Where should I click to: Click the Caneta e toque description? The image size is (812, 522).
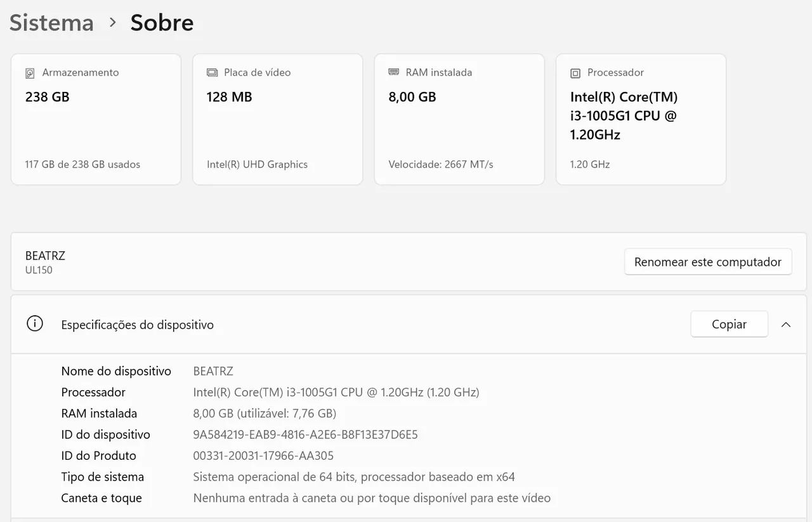372,498
